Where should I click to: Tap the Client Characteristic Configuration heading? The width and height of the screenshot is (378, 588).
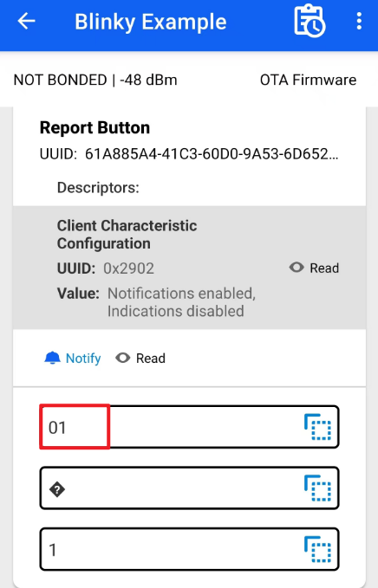pos(127,235)
